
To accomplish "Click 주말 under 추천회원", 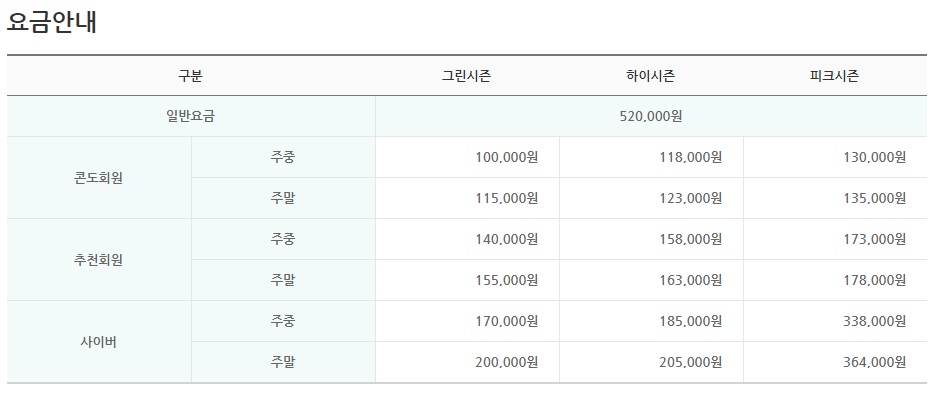I will point(283,280).
